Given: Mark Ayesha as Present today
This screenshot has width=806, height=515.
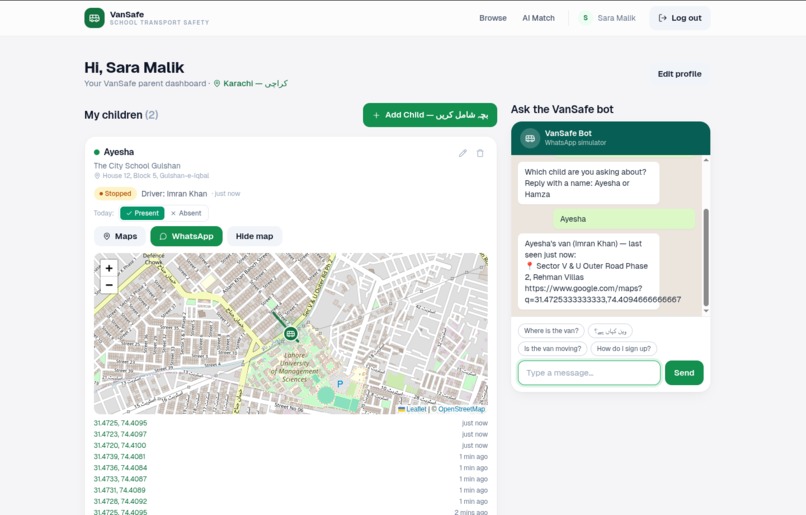Looking at the screenshot, I should [142, 213].
